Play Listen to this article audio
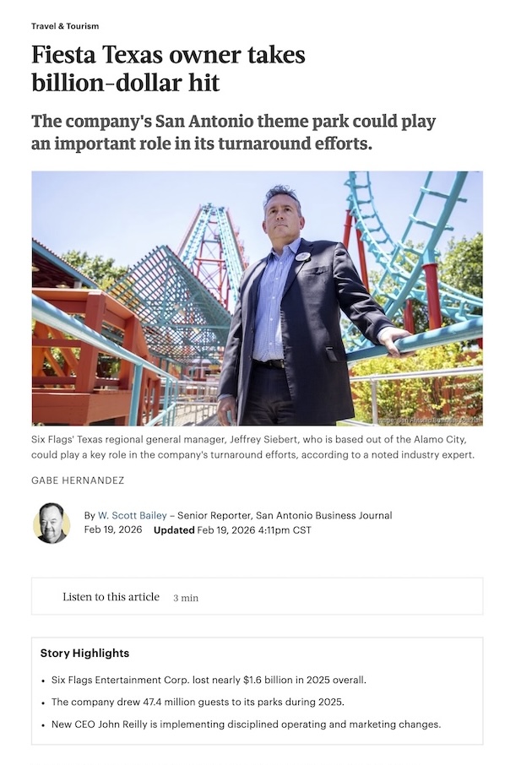532x765 pixels. pos(111,597)
